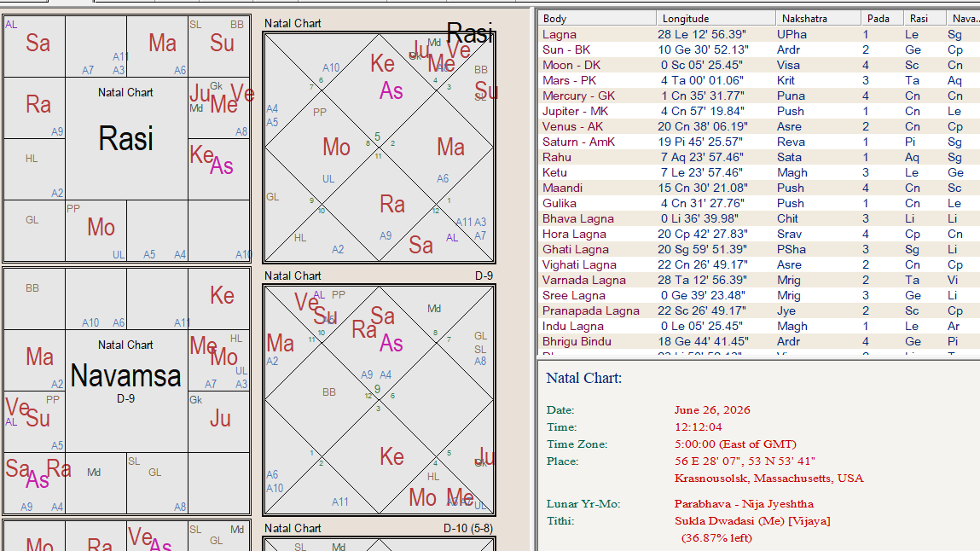This screenshot has height=551, width=980.
Task: Click Mo in the Rasi square chart
Action: 101,228
